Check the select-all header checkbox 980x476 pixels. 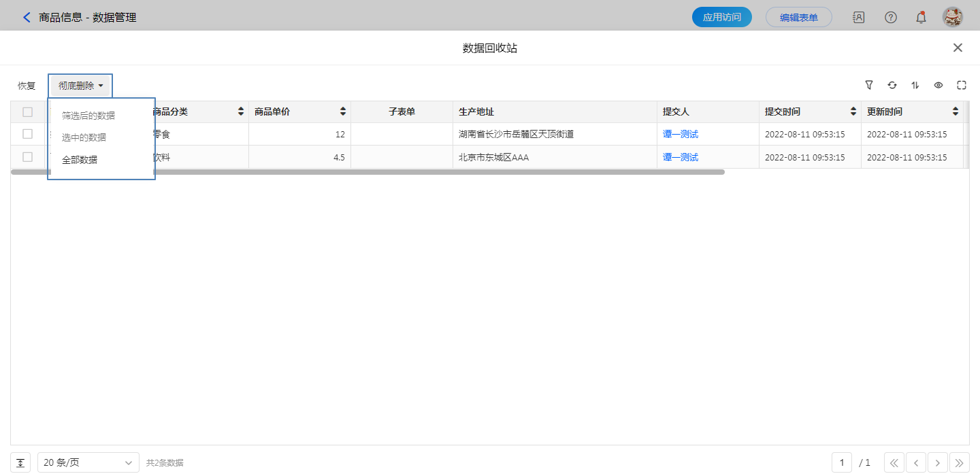click(28, 112)
